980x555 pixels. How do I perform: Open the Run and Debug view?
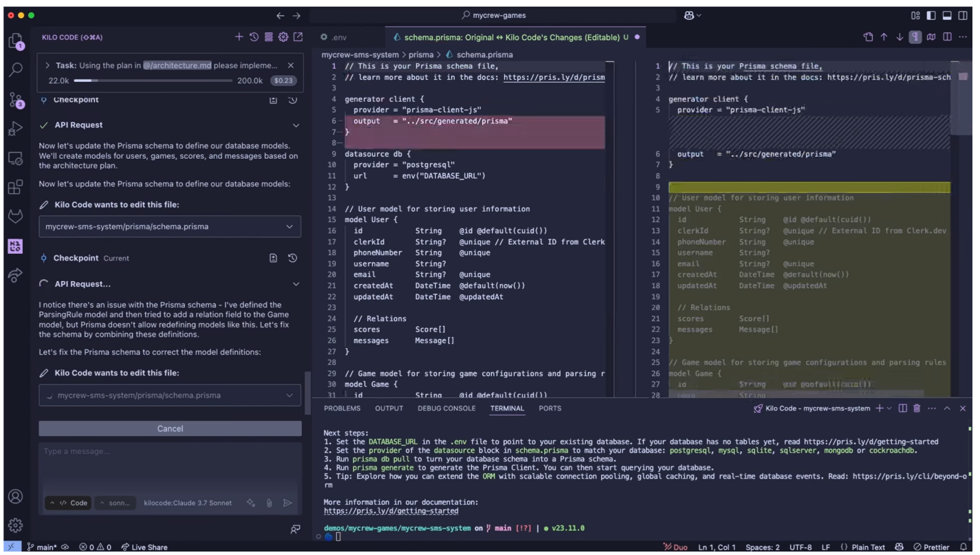[x=15, y=129]
